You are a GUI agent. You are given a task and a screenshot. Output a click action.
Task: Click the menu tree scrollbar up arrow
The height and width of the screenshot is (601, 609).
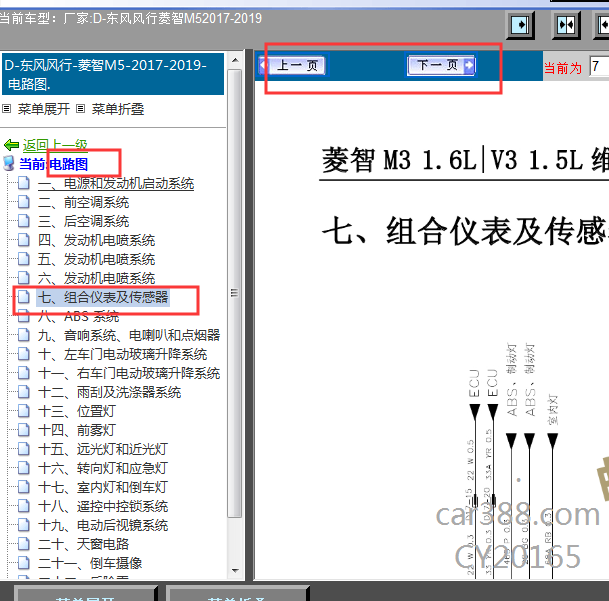pos(235,60)
